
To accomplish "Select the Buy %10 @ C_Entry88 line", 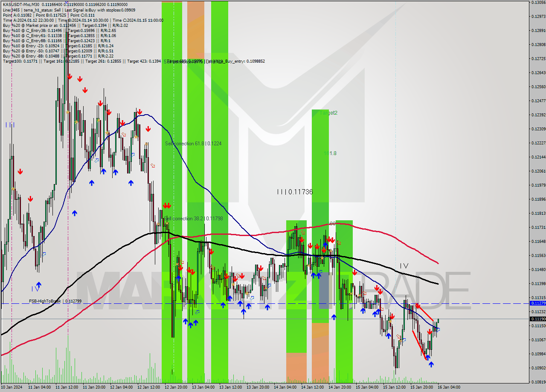I will tap(57, 40).
